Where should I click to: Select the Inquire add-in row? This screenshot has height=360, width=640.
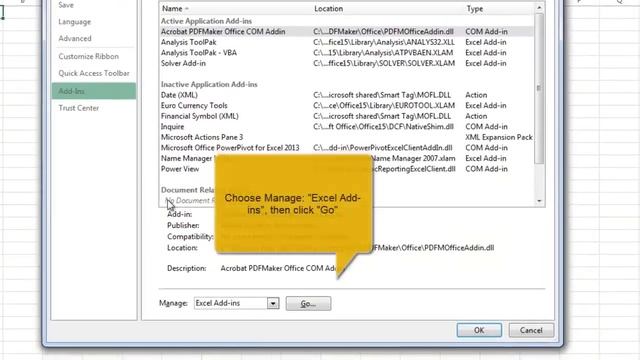346,127
